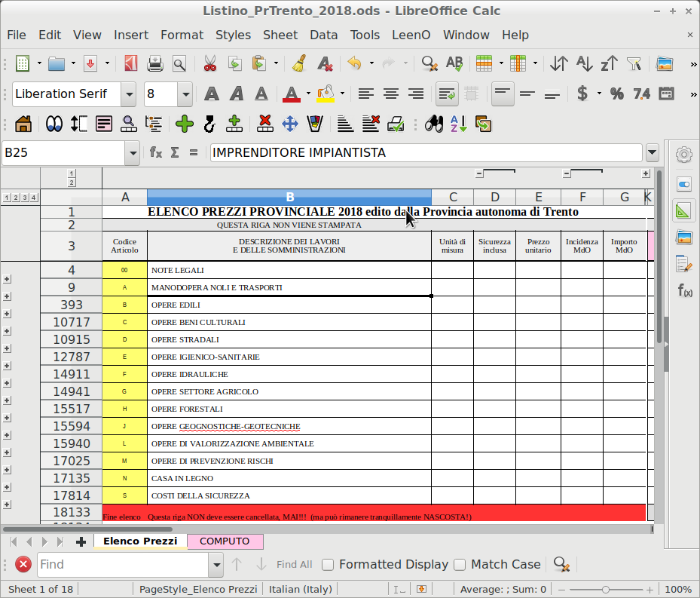Apply Underline text formatting
The height and width of the screenshot is (598, 700).
pyautogui.click(x=261, y=94)
